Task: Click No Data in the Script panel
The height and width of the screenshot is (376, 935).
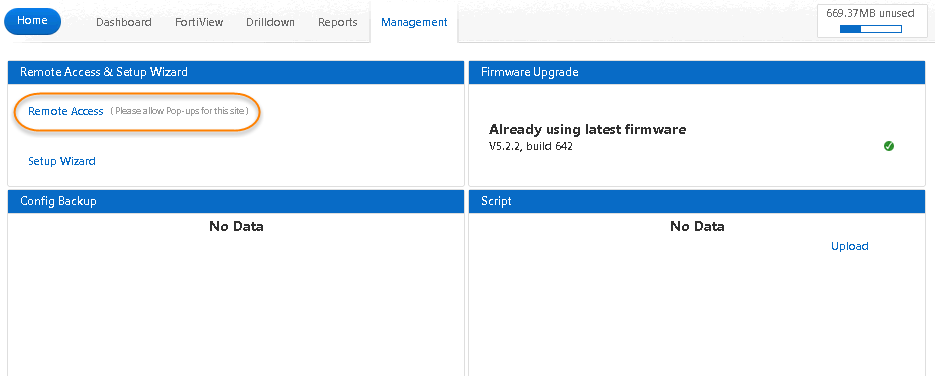Action: 697,226
